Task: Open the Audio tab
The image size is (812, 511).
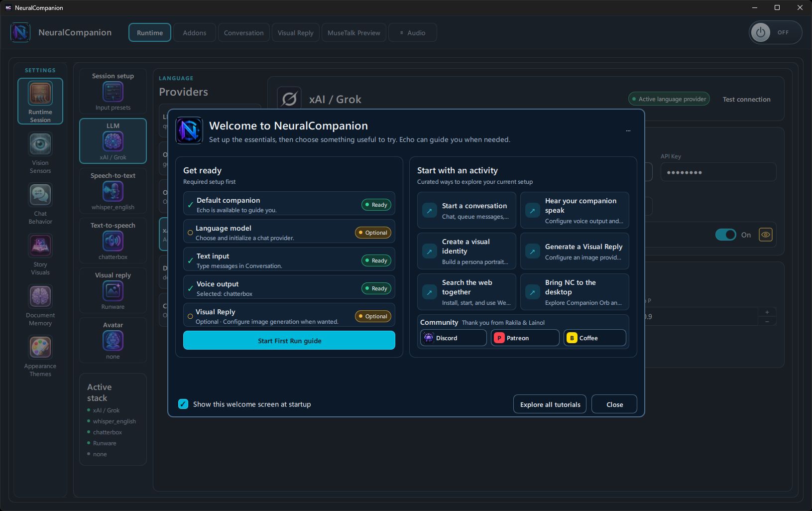Action: click(x=413, y=33)
